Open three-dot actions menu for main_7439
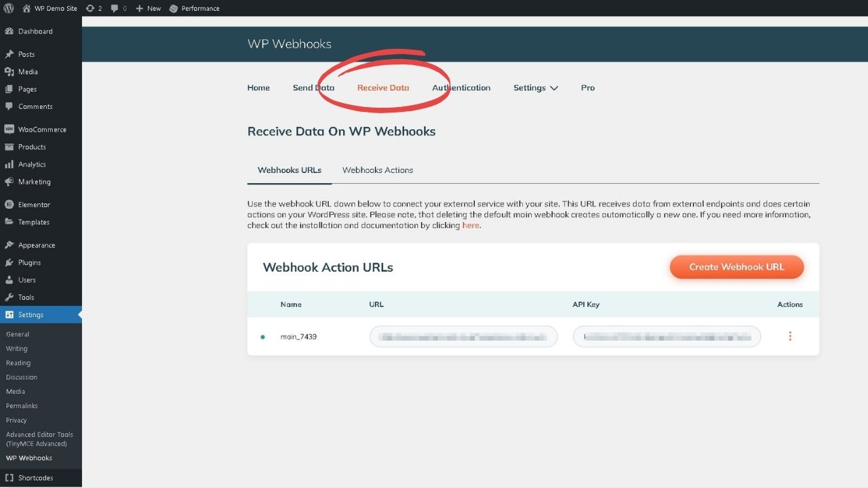The width and height of the screenshot is (868, 488). pos(790,336)
